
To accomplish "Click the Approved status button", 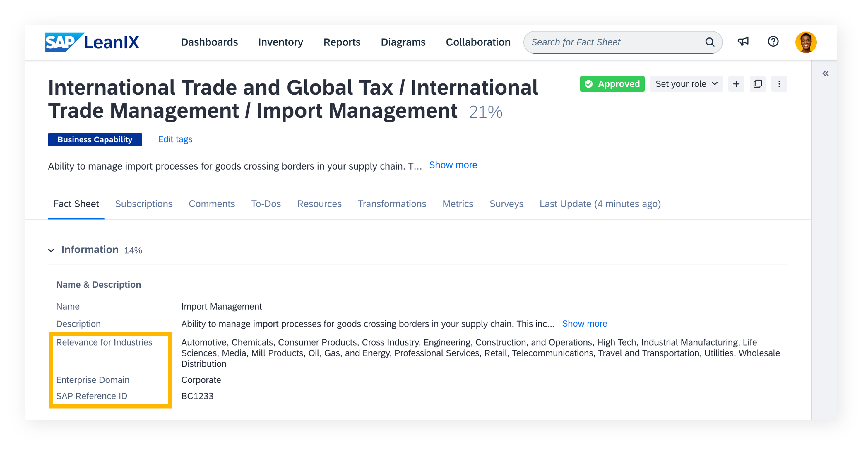I will [x=612, y=84].
